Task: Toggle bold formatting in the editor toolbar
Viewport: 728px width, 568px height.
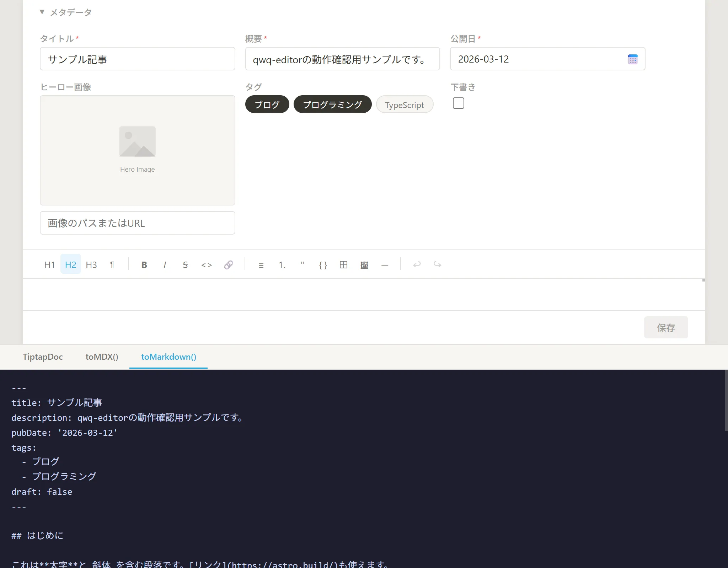Action: pos(144,264)
